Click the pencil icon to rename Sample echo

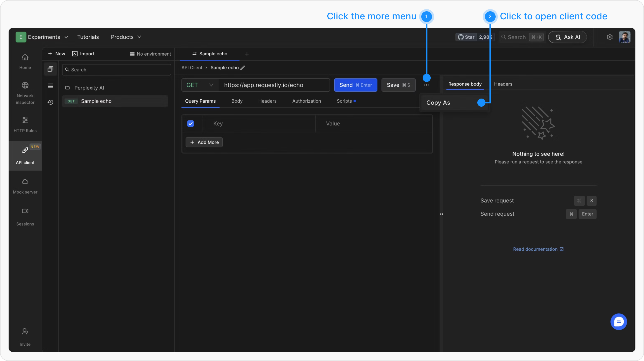(x=243, y=68)
